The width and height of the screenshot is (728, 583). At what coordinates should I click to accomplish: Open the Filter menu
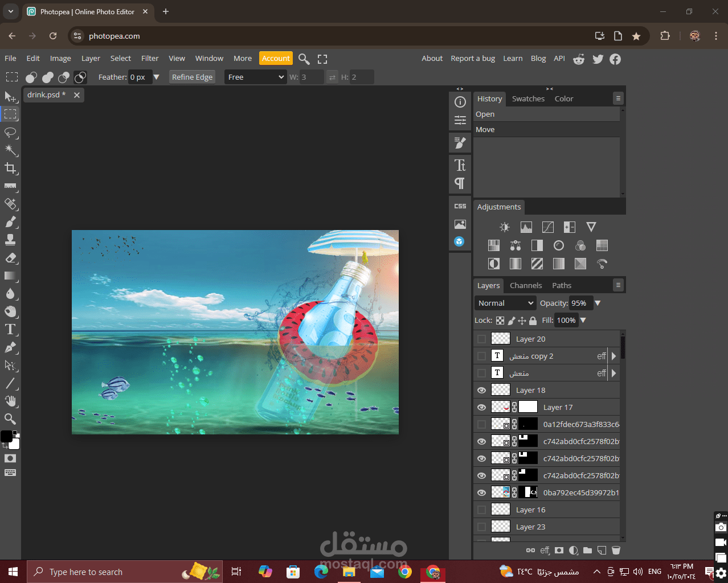(150, 59)
